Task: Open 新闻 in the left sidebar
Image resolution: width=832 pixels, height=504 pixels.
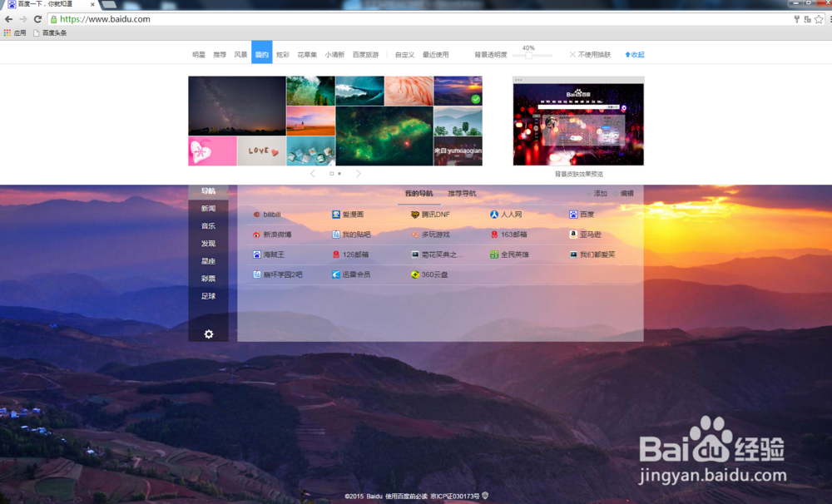Action: pyautogui.click(x=209, y=209)
